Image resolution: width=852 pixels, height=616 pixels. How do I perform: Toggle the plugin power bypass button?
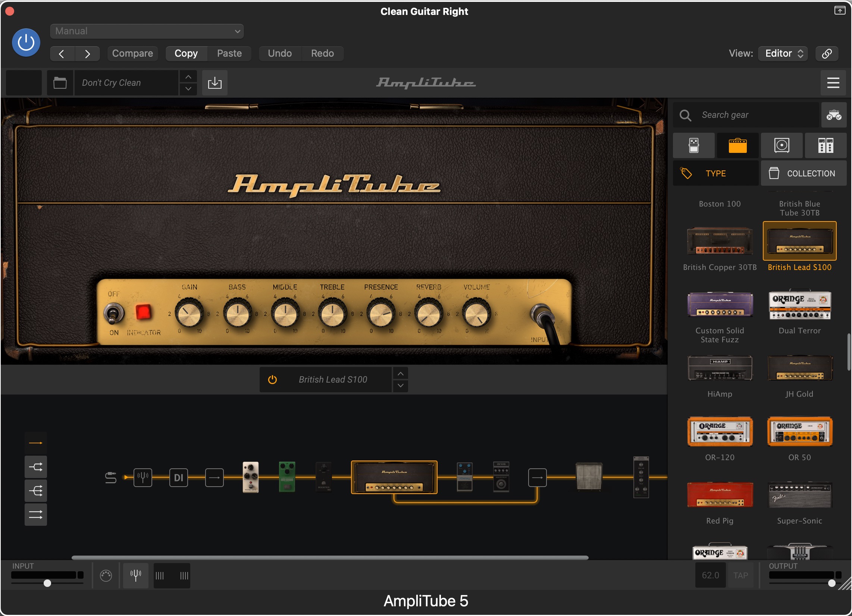pos(26,43)
